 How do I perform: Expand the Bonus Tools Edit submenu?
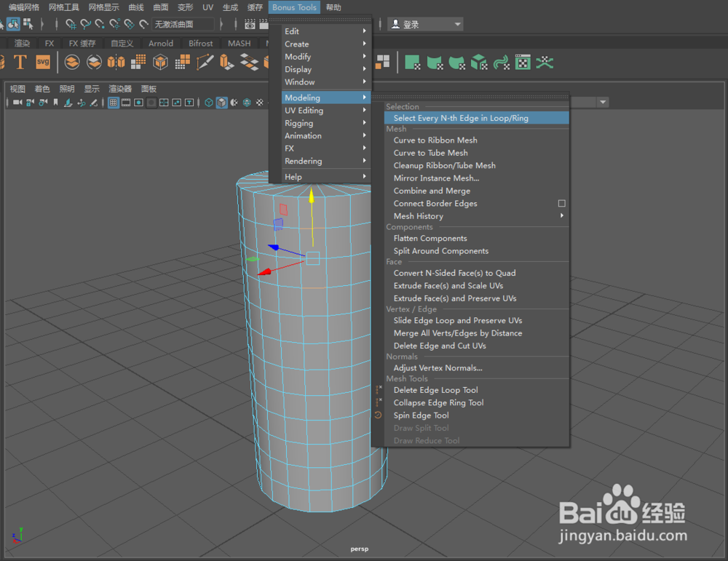[x=326, y=31]
